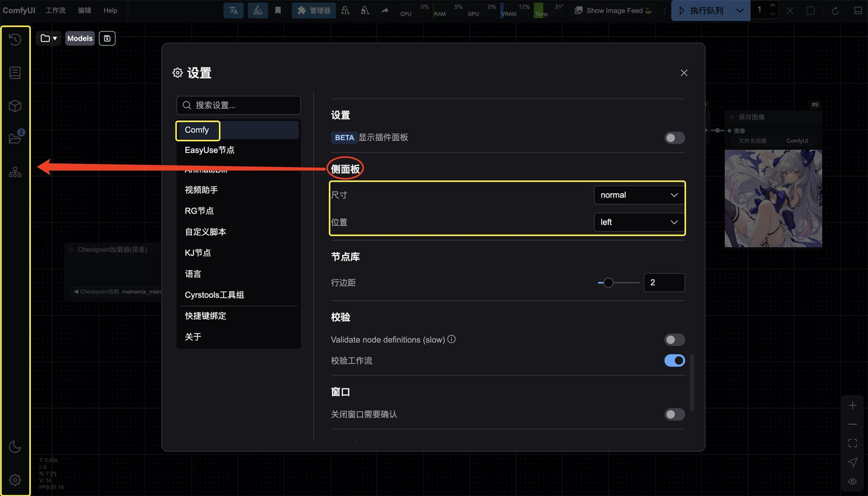Screen dimensions: 868x496
Task: Enable 关闭窗口需要确认 toggle
Action: [x=674, y=414]
